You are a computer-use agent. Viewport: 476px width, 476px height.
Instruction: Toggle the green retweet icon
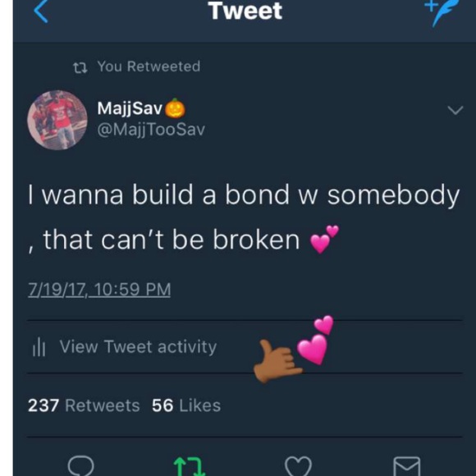pyautogui.click(x=190, y=466)
